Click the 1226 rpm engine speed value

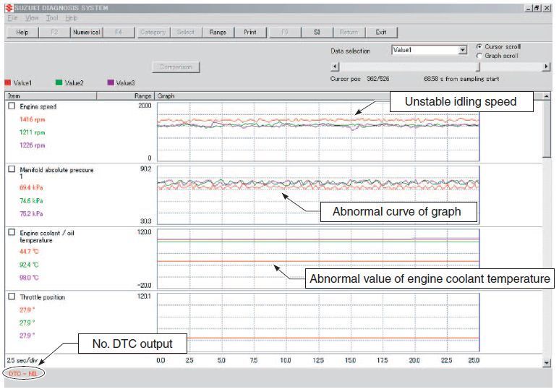(x=32, y=145)
